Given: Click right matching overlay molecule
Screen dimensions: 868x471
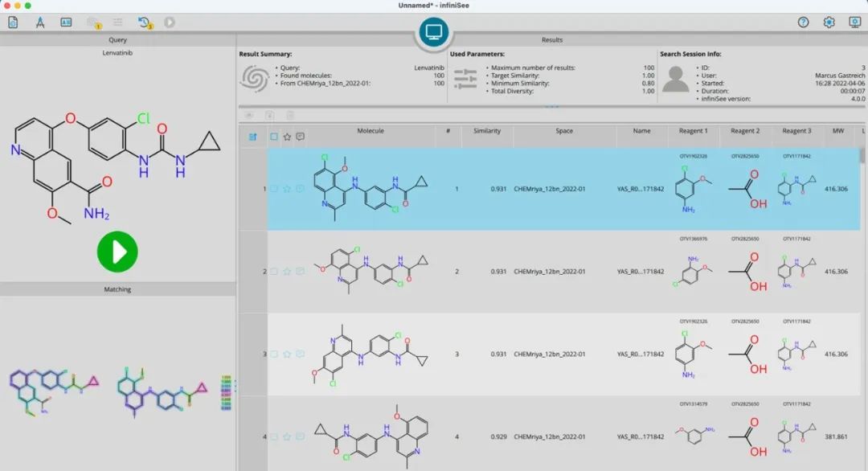Looking at the screenshot, I should [x=162, y=392].
